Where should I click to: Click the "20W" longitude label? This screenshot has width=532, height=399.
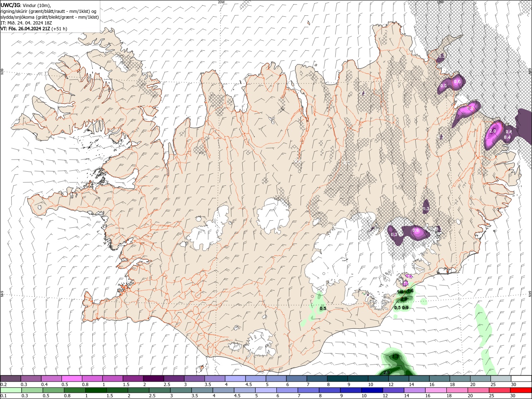tap(221, 2)
